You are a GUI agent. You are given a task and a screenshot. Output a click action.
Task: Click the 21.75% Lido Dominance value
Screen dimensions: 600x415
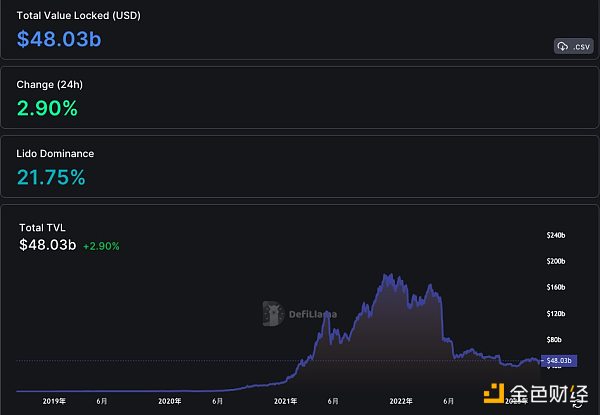51,178
